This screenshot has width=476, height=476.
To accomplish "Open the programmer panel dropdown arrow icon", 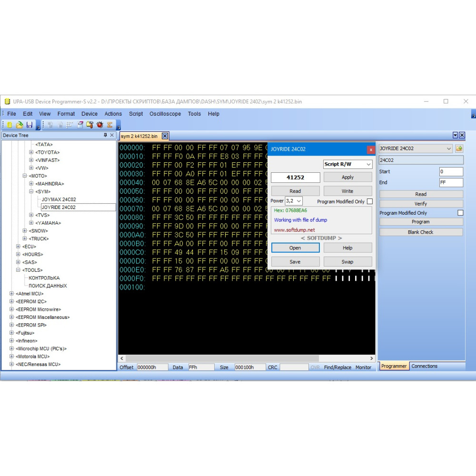I will 455,135.
